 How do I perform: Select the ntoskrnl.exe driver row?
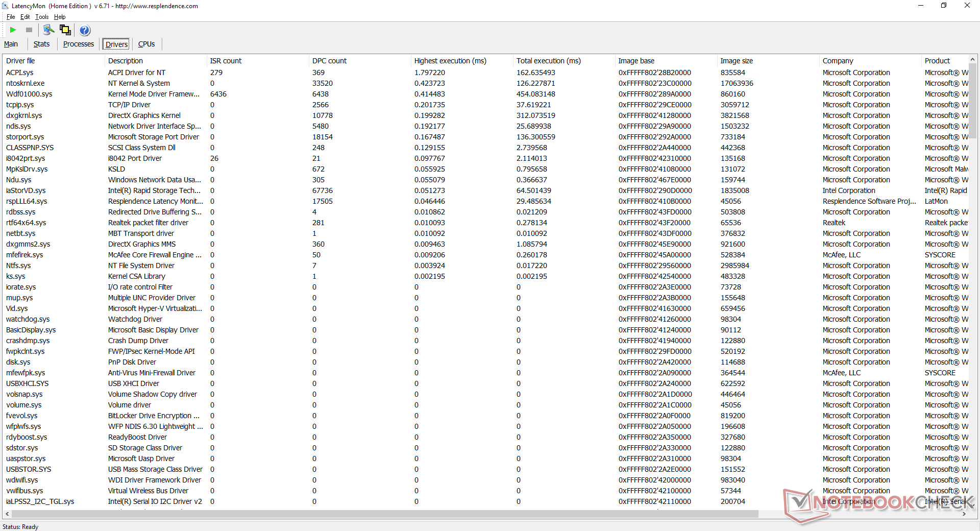coord(485,83)
